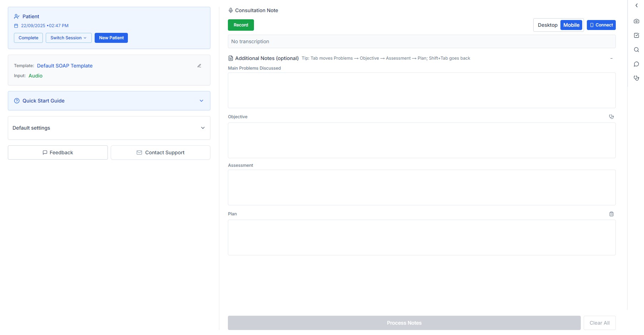Click inside the Assessment text area
This screenshot has height=335, width=644.
pyautogui.click(x=421, y=187)
